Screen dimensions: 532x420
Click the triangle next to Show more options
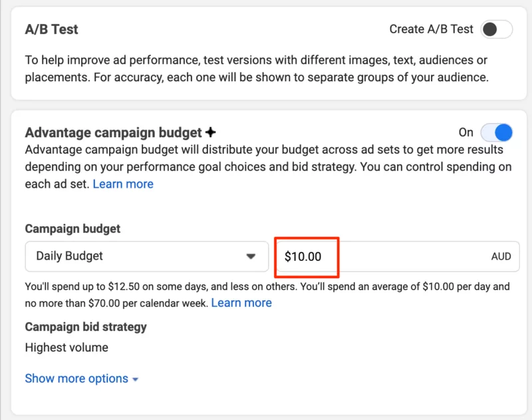click(x=136, y=379)
